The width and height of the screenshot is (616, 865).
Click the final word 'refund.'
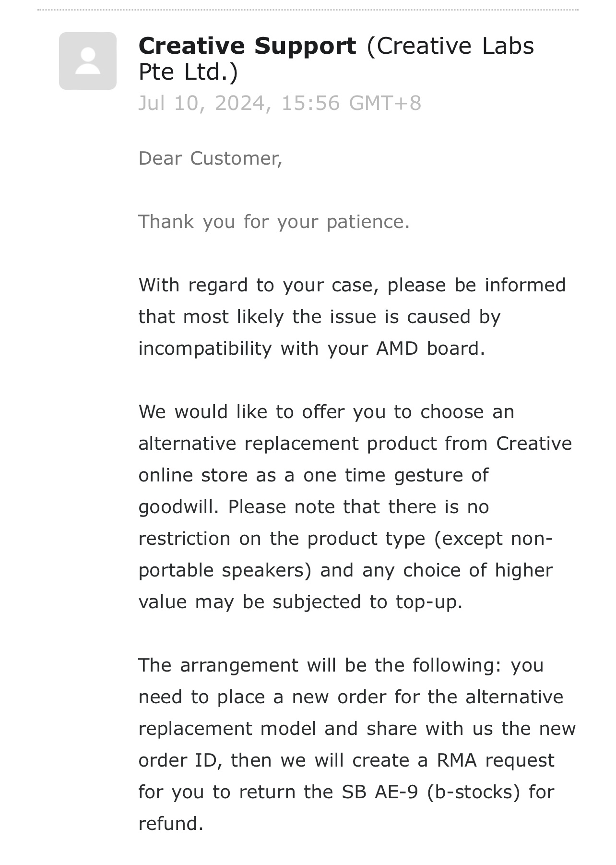(171, 824)
